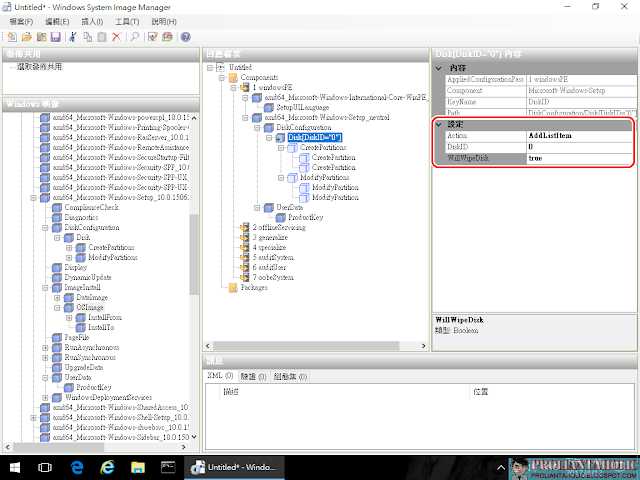Open the 插入(I) menu
Image resolution: width=640 pixels, height=480 pixels.
(x=92, y=22)
